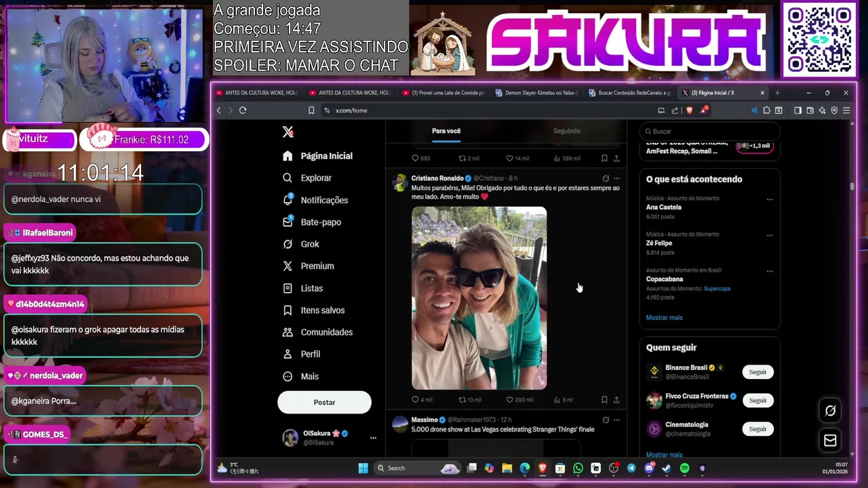The height and width of the screenshot is (488, 868).
Task: Switch to the Provei uma Lata de Comida tab
Action: 443,93
